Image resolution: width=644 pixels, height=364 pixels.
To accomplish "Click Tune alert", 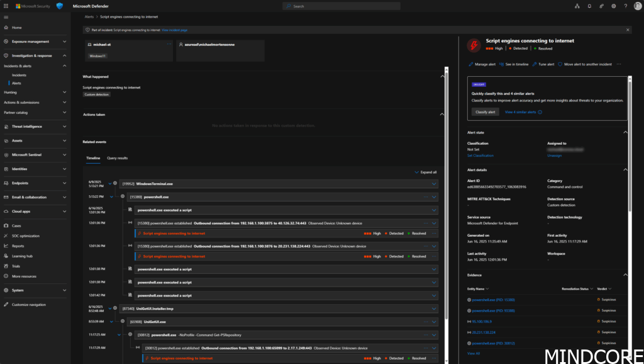I will (543, 64).
